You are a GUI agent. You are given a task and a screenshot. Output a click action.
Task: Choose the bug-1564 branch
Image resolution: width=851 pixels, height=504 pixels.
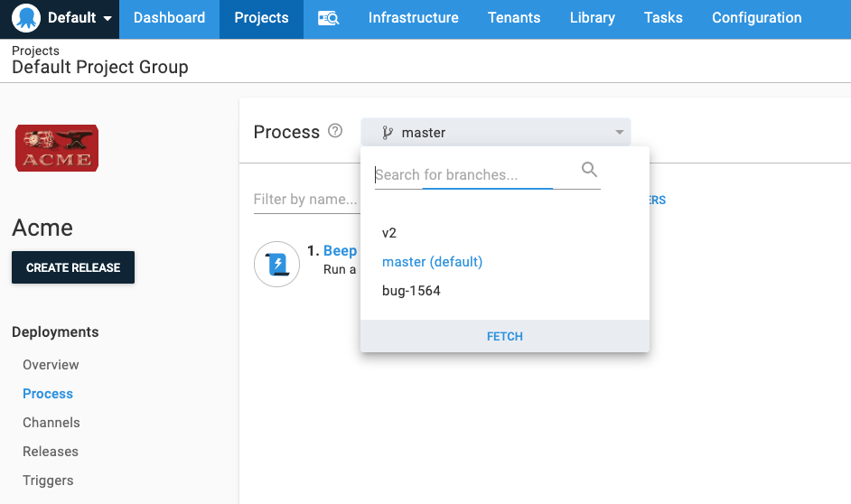click(x=411, y=291)
